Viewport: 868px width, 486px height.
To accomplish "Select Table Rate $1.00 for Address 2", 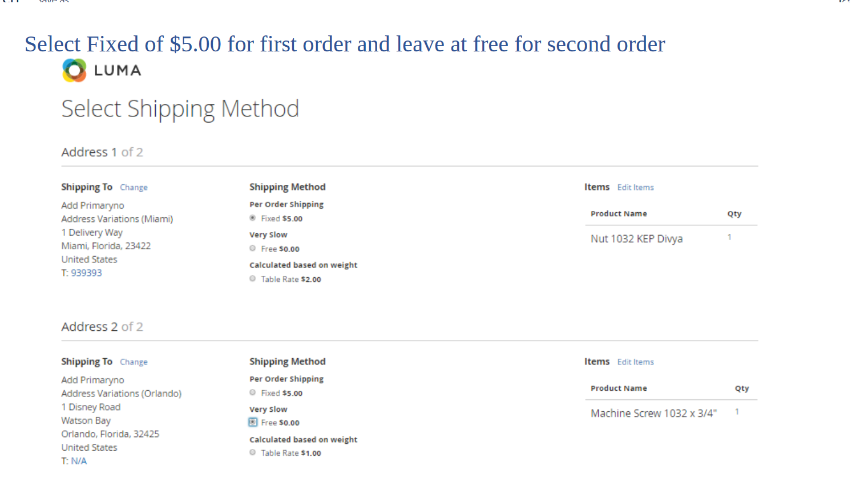I will tap(252, 452).
